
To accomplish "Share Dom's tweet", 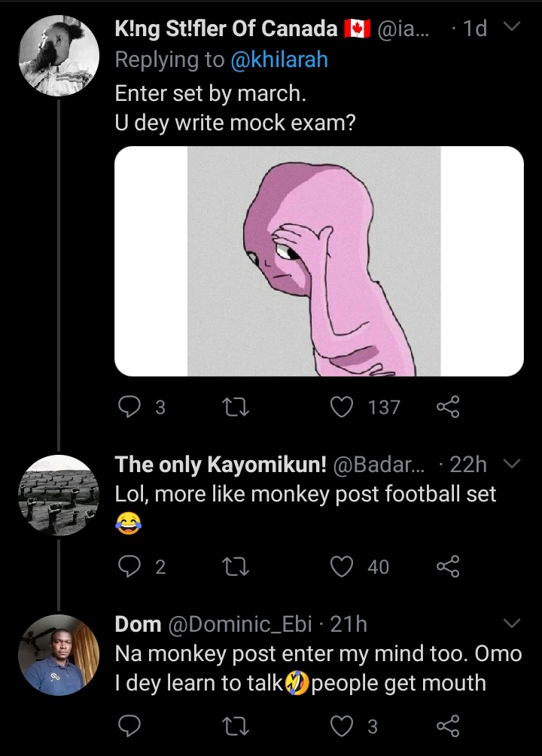I will pyautogui.click(x=447, y=726).
